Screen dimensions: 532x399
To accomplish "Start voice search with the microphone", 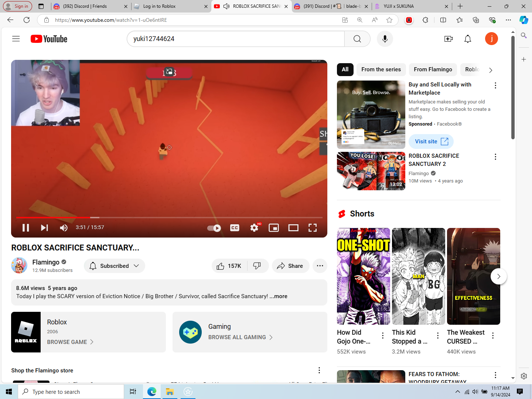I will click(385, 39).
